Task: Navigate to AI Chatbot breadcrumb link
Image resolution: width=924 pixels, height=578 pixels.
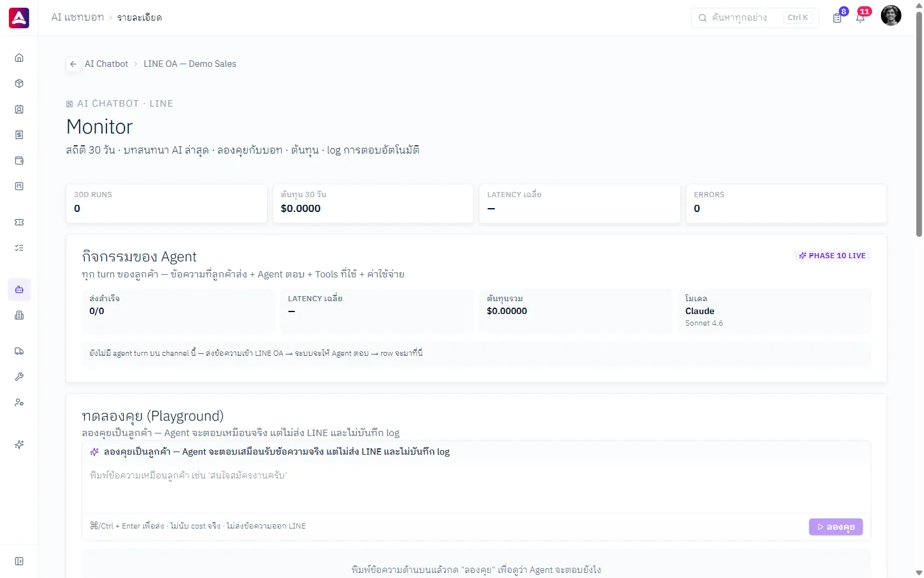Action: (x=107, y=64)
